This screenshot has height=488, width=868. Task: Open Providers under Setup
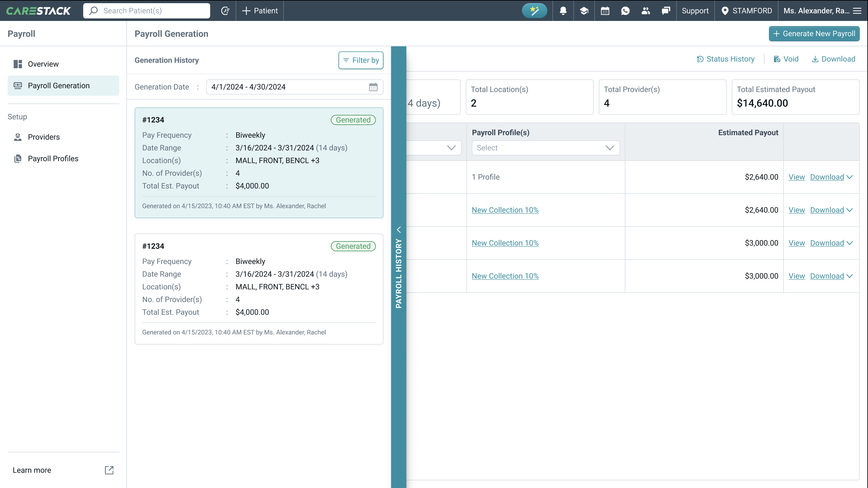pos(63,137)
